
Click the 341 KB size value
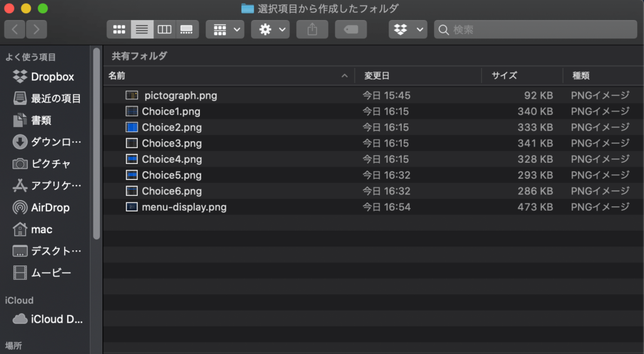pyautogui.click(x=535, y=143)
